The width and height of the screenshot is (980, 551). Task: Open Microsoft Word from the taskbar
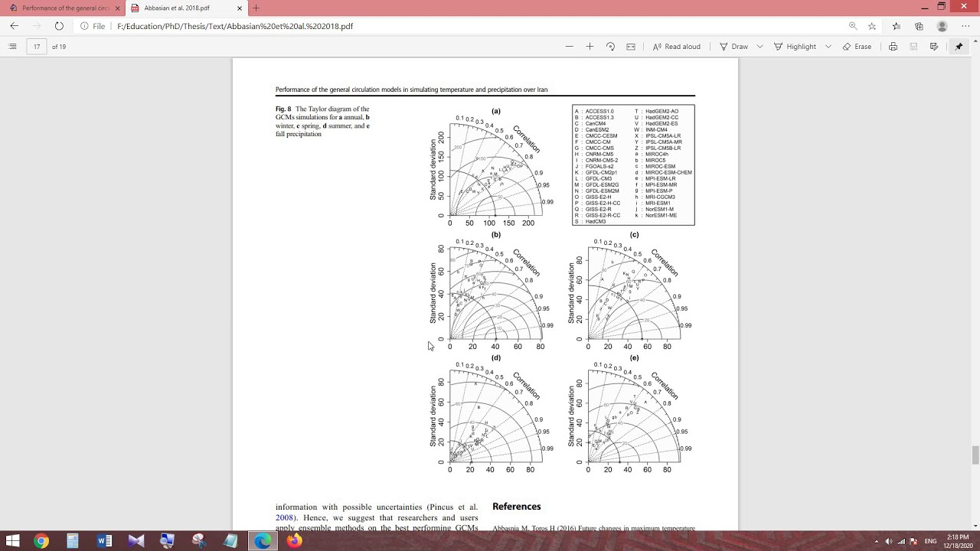coord(104,541)
